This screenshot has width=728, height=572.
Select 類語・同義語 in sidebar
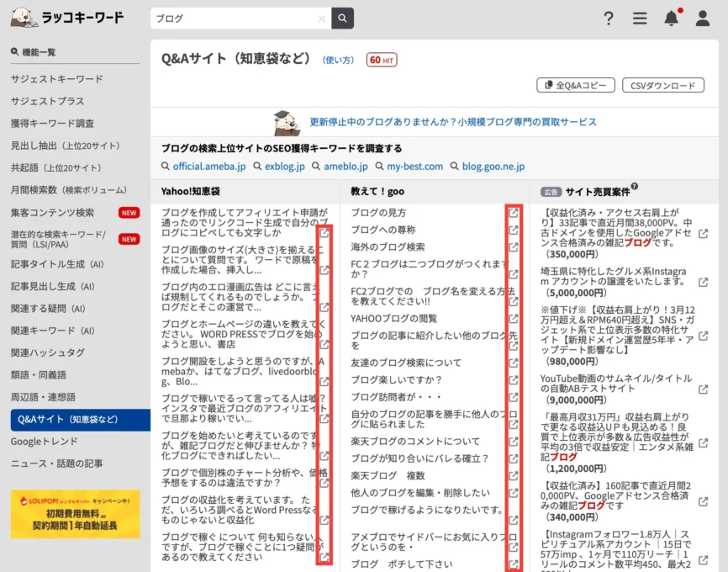click(x=39, y=375)
